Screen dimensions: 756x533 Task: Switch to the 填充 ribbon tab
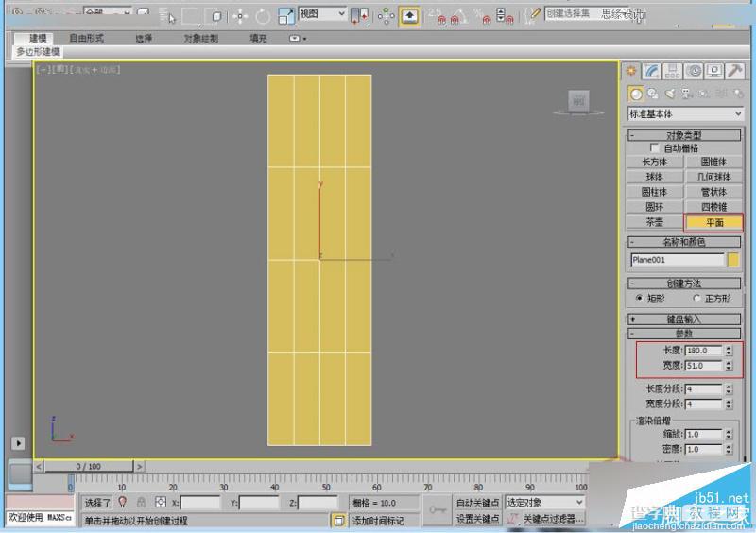(258, 38)
